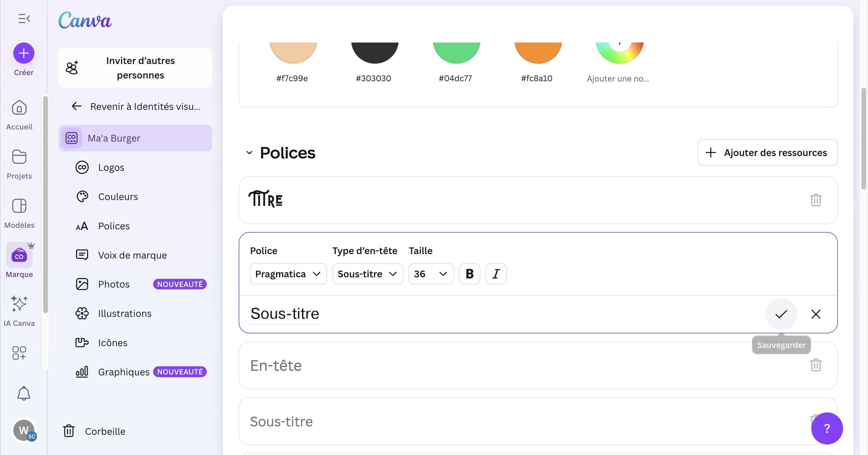Toggle italic formatting for the subtitle
Screen dimensions: 868x455
[496, 274]
